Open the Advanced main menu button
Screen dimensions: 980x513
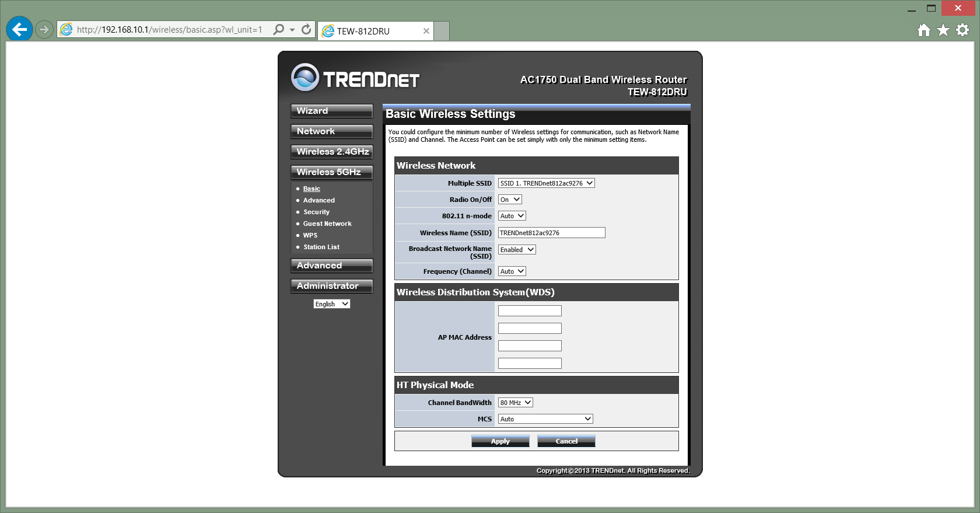[331, 266]
